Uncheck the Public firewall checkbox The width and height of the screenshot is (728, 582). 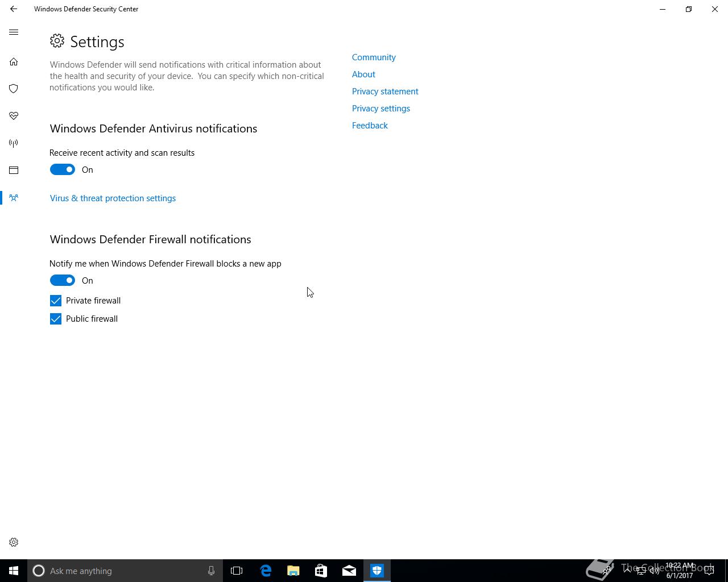[x=56, y=319]
